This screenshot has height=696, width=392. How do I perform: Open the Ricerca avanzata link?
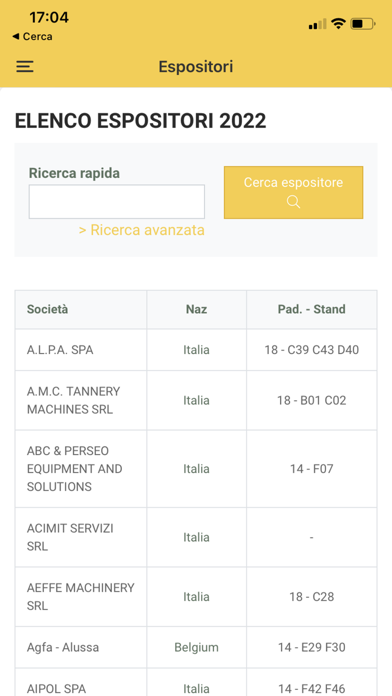(x=142, y=230)
